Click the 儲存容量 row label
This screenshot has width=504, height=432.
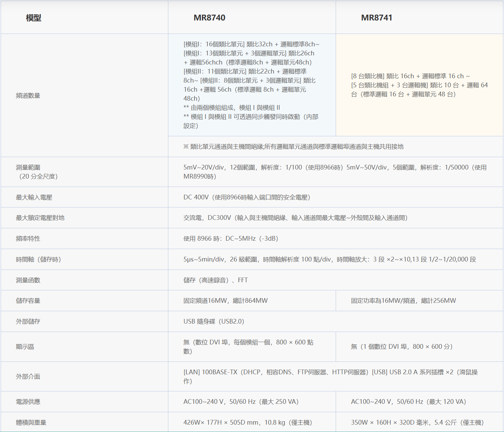coord(28,301)
